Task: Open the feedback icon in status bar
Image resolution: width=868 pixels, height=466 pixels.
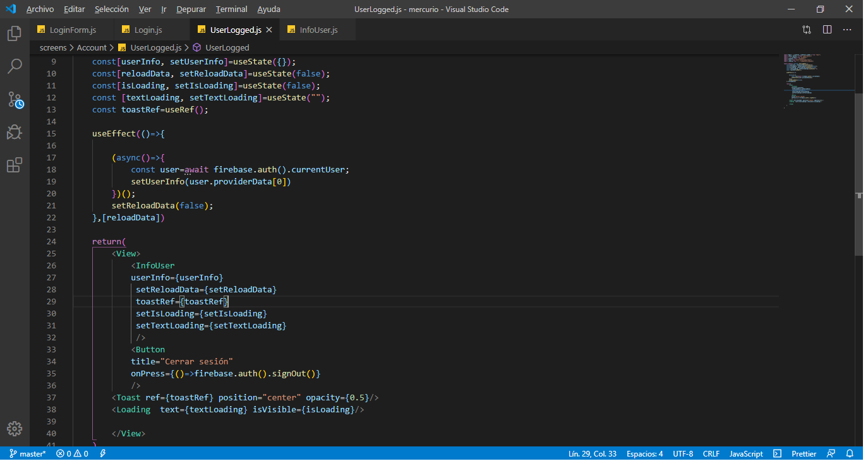Action: coord(831,453)
